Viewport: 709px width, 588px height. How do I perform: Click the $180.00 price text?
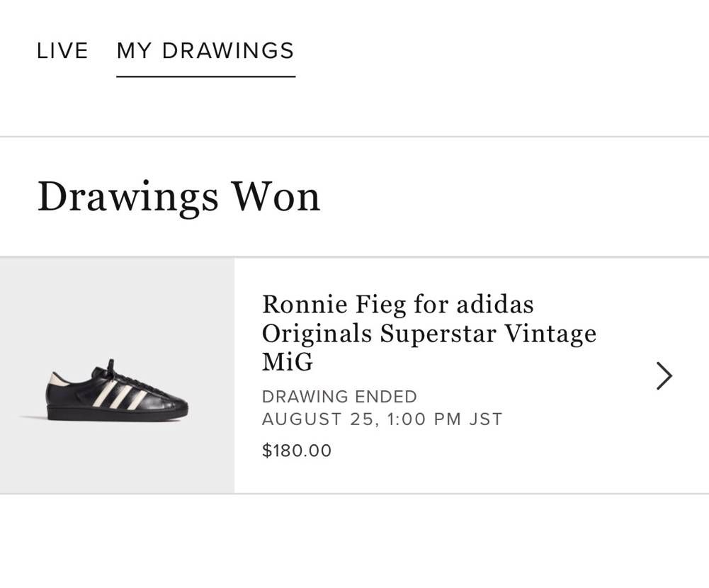[297, 451]
